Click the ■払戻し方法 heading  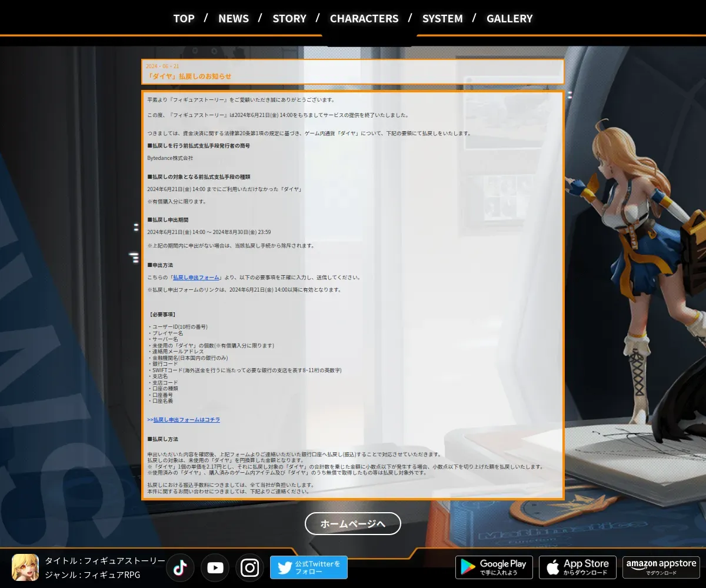coord(162,439)
